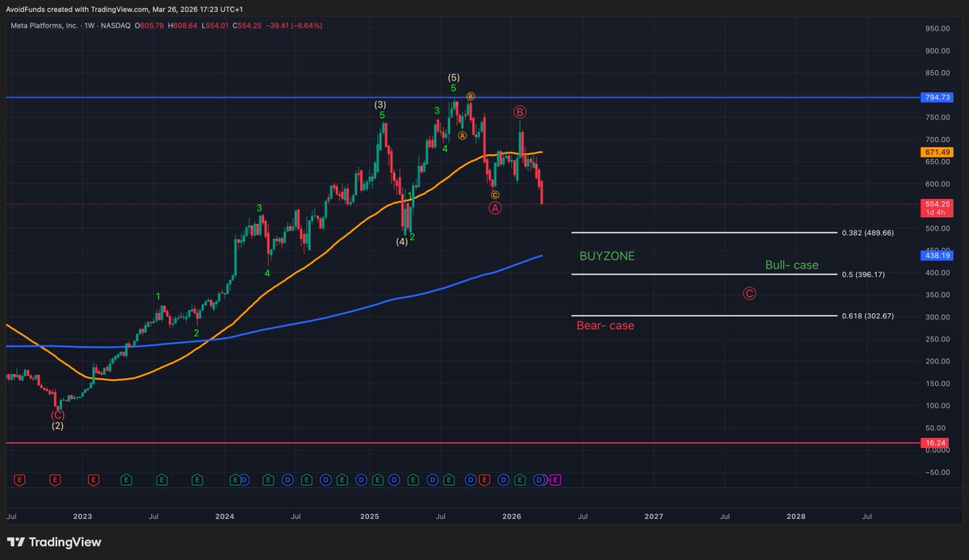969x560 pixels.
Task: Click the (2) wave label at the low
Action: click(57, 425)
